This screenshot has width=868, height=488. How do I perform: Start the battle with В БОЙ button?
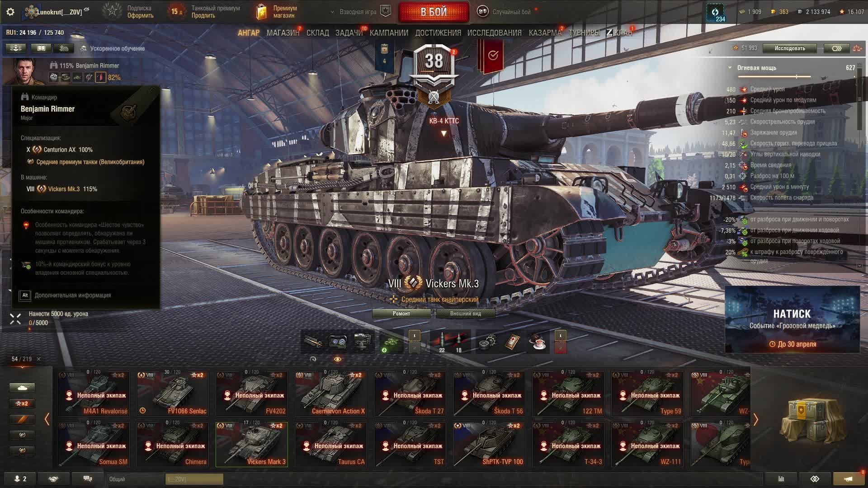click(434, 12)
